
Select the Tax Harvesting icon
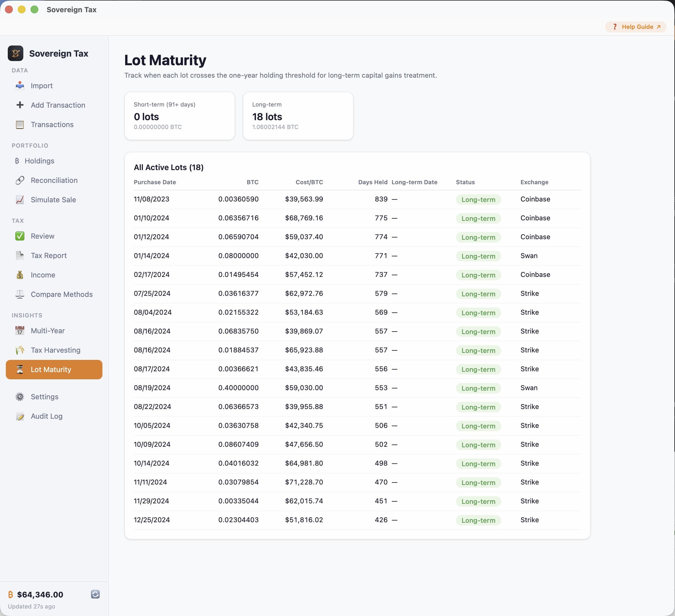[x=20, y=350]
